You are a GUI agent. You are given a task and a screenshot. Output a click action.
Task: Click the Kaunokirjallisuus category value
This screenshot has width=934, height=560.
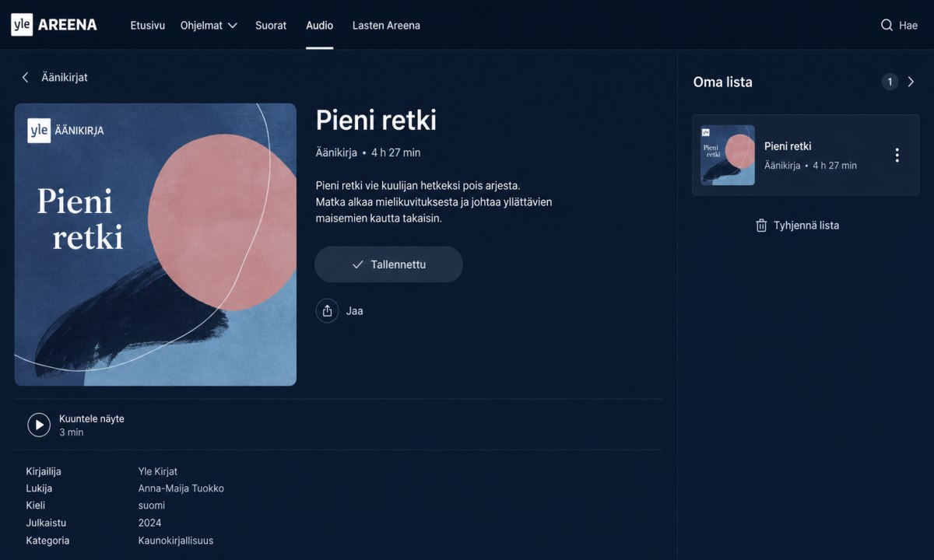[176, 540]
